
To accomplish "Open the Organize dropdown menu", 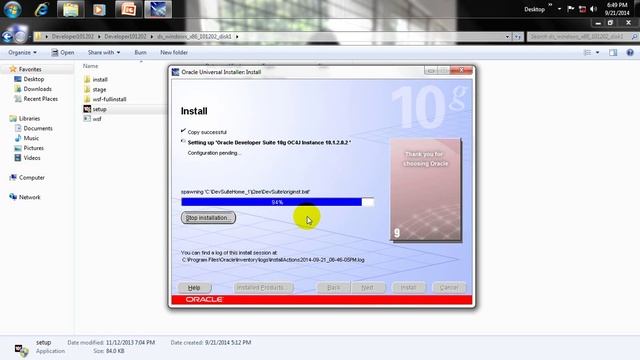I will pyautogui.click(x=22, y=53).
